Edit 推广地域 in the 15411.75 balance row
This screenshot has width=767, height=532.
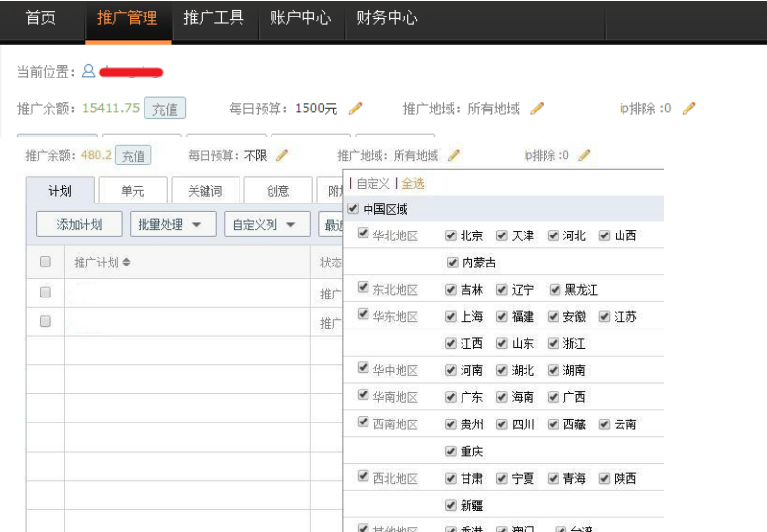pos(537,109)
